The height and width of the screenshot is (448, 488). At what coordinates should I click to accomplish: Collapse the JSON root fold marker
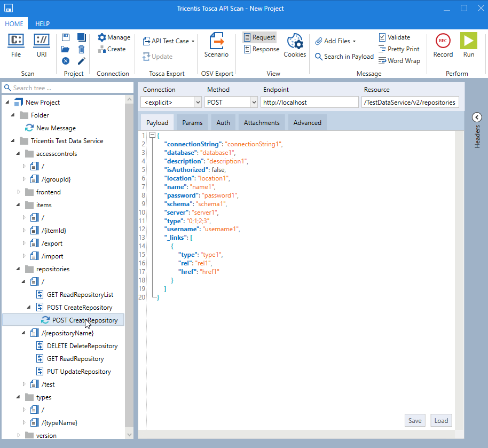tap(152, 136)
